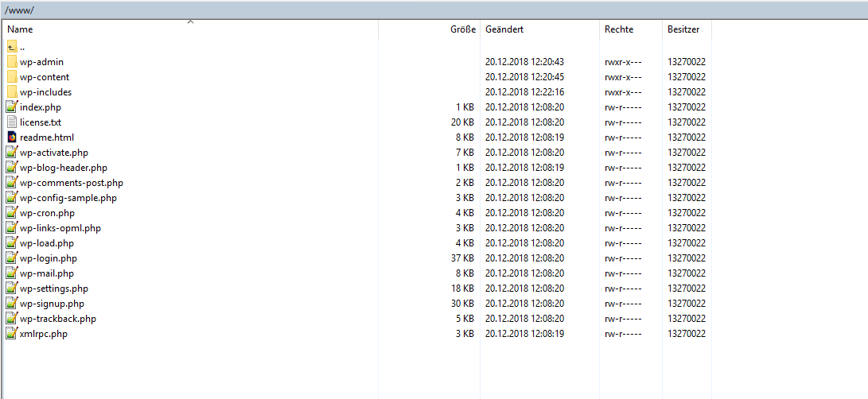Click rwxr-x--- permissions of wp-admin
Image resolution: width=868 pixels, height=399 pixels.
[623, 62]
